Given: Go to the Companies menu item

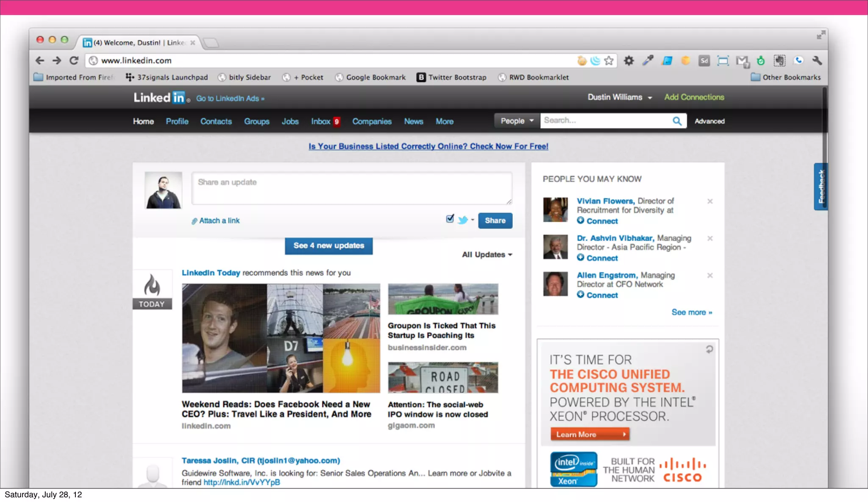Looking at the screenshot, I should click(372, 122).
